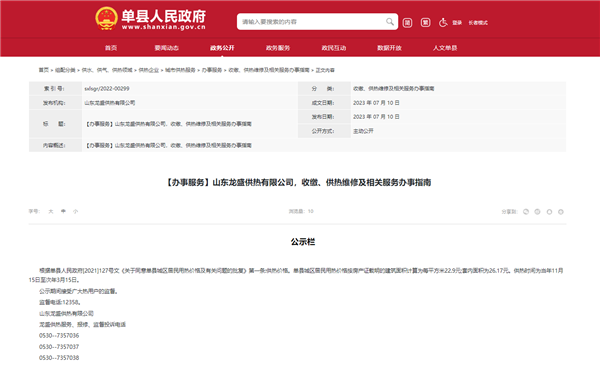Click the third share icon
600x373 pixels.
click(x=549, y=212)
